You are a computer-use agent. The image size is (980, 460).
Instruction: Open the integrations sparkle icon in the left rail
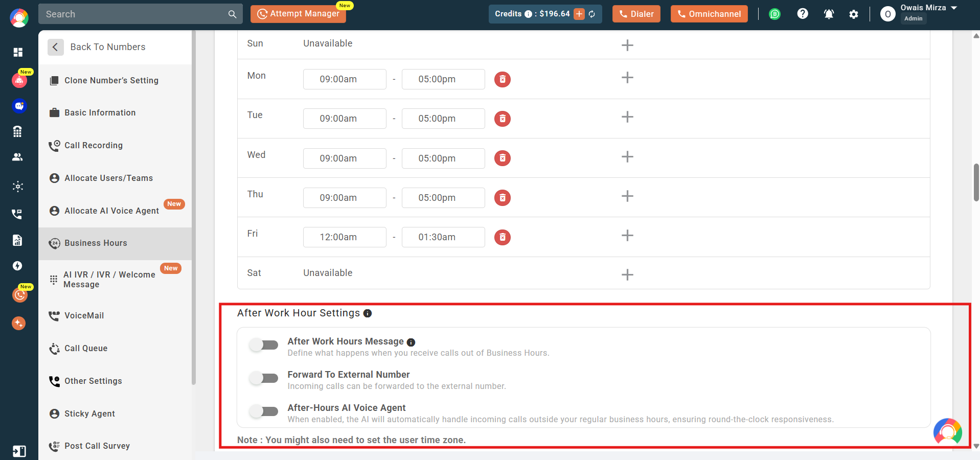tap(18, 187)
